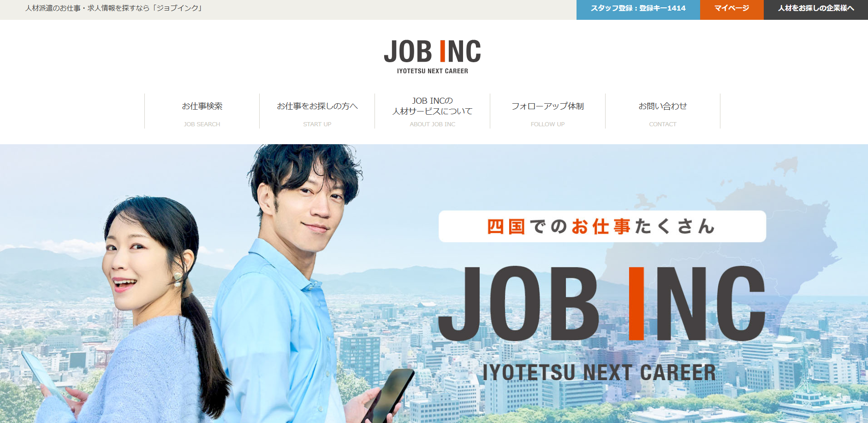Click the START UP sublabel
Screen dimensions: 868x423
(317, 124)
